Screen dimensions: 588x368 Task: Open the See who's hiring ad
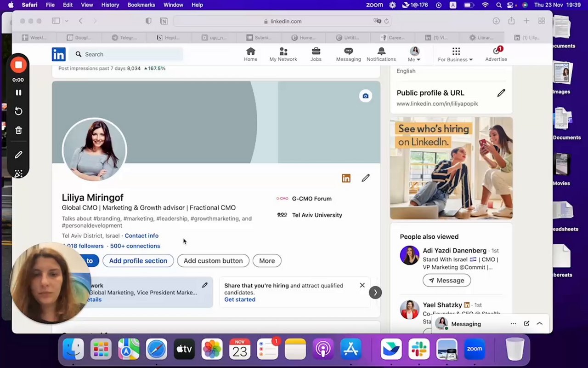[x=451, y=168]
